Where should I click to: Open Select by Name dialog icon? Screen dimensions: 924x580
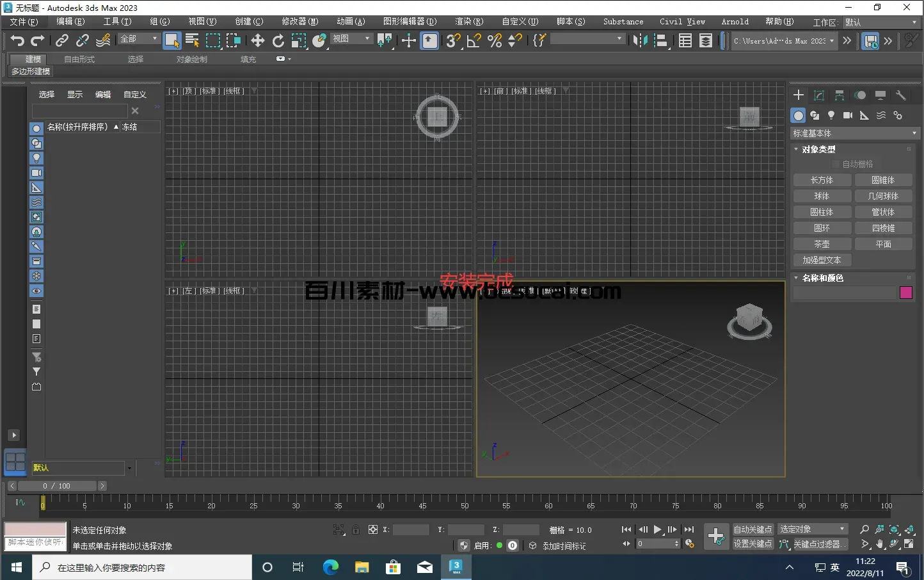[192, 40]
